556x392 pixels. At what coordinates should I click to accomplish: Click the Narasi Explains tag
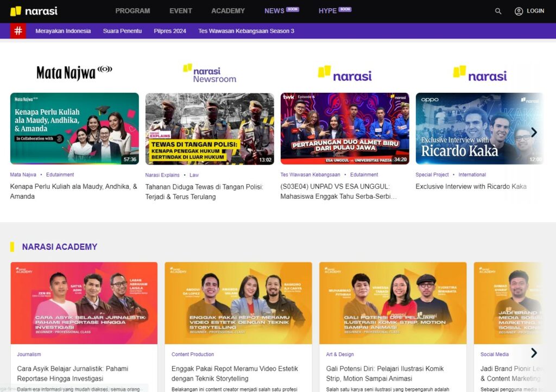pos(162,175)
